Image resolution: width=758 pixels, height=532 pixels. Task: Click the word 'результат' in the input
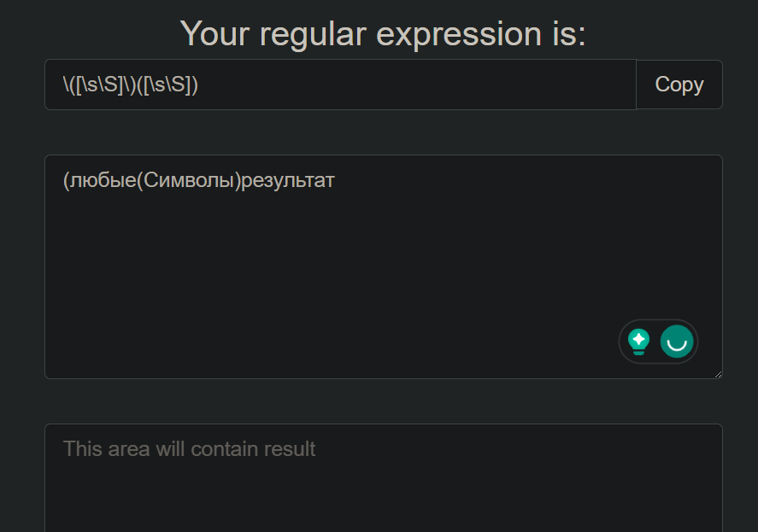[x=299, y=180]
